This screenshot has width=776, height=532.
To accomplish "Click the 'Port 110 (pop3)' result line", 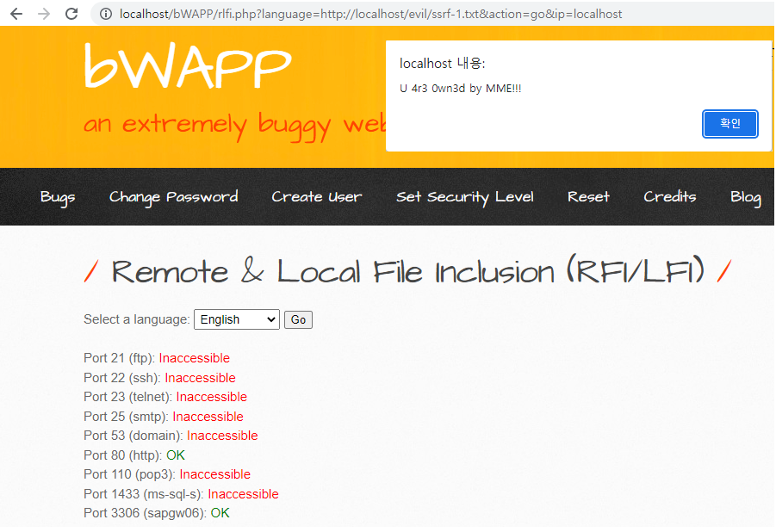I will 167,474.
